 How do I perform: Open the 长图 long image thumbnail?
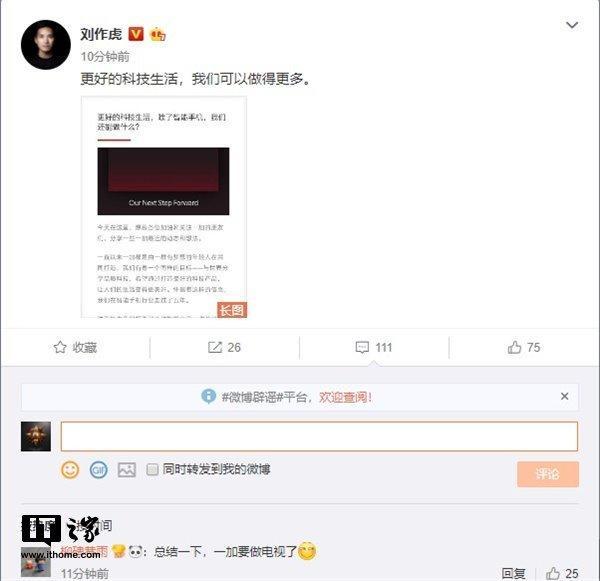click(x=164, y=207)
